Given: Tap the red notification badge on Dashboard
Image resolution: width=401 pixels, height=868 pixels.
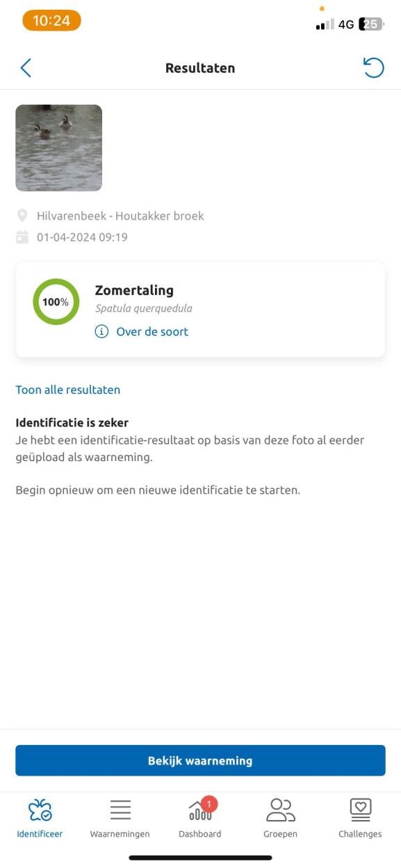Looking at the screenshot, I should (209, 804).
